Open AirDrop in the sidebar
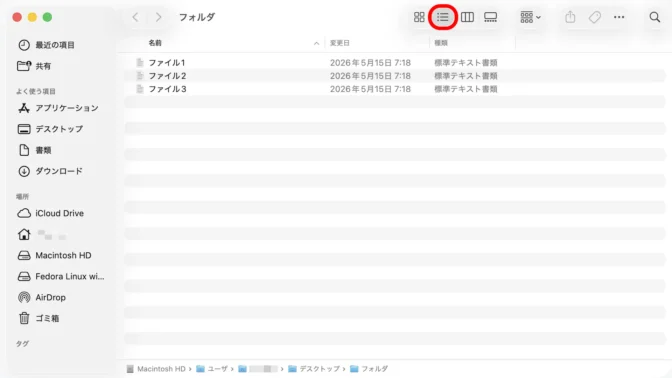The height and width of the screenshot is (378, 672). pos(42,297)
